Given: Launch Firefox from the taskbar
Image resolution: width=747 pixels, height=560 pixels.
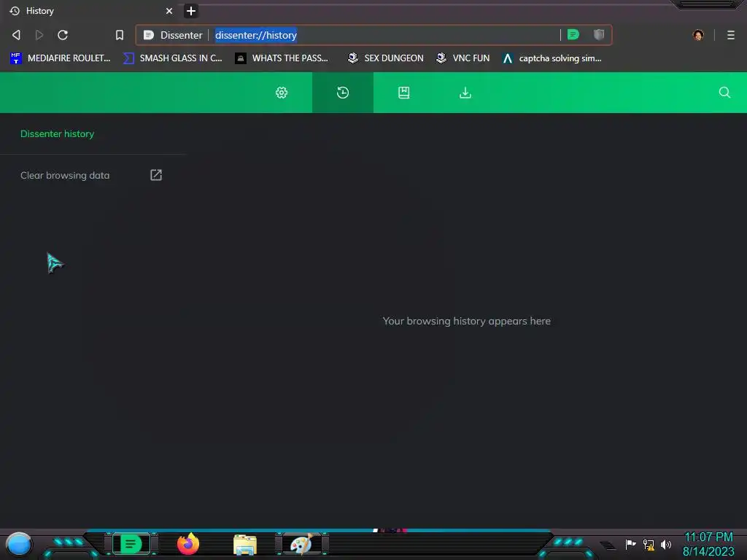Looking at the screenshot, I should tap(188, 544).
